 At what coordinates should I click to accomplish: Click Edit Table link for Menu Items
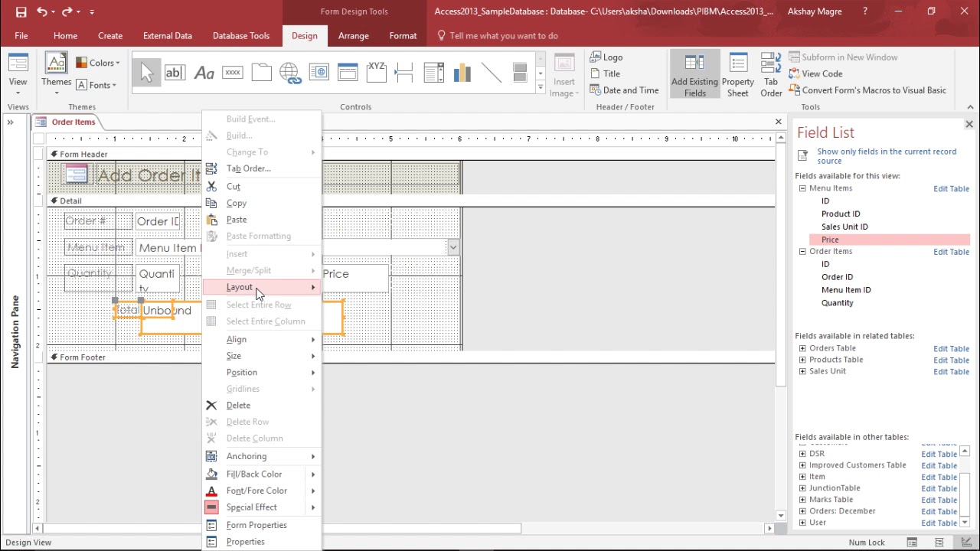pos(951,189)
